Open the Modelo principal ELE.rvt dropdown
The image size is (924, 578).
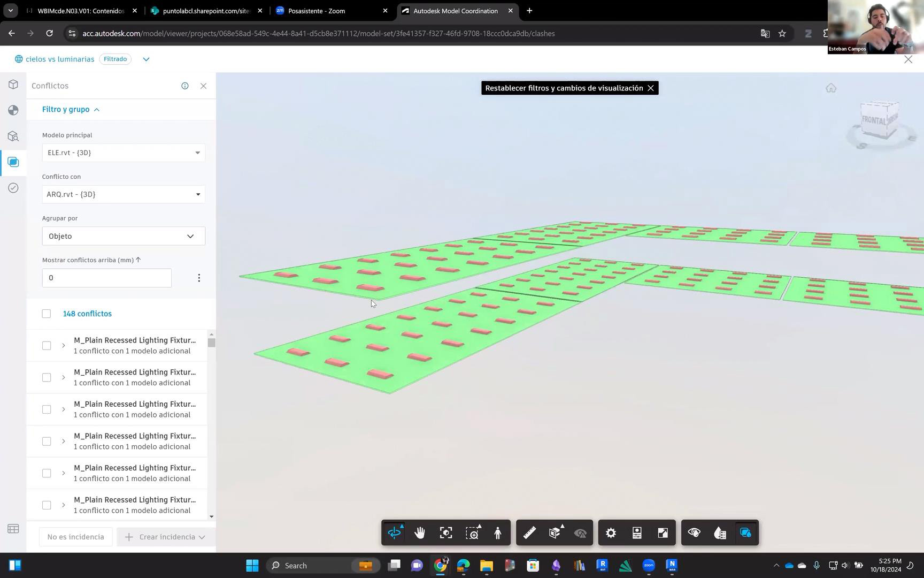124,153
